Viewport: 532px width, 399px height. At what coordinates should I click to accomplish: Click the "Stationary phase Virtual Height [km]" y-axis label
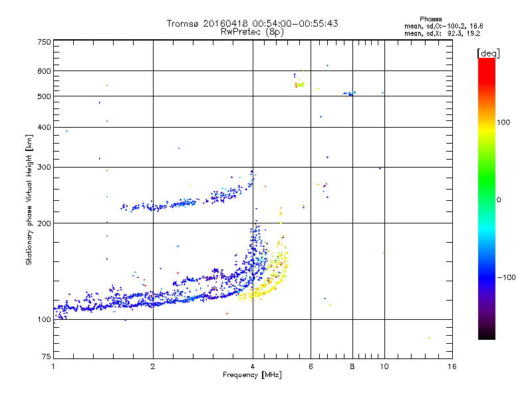[x=29, y=199]
